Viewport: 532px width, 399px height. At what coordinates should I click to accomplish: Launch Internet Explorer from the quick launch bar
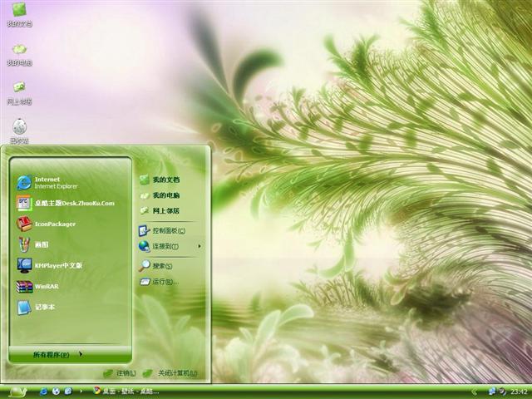pos(44,392)
